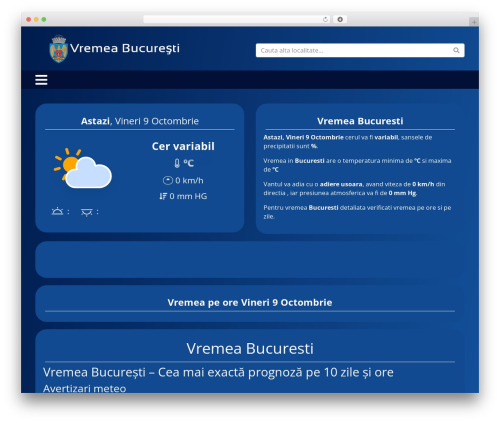Click the wind speed icon
The width and height of the screenshot is (500, 423).
[x=168, y=181]
